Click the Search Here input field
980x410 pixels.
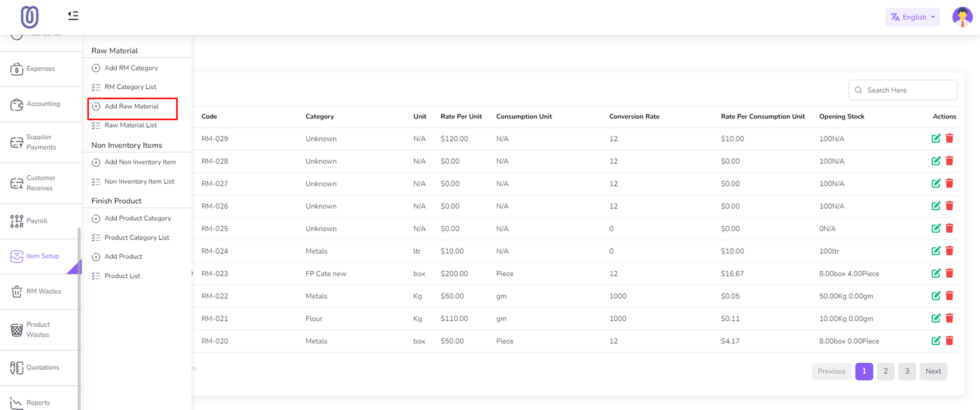[908, 90]
